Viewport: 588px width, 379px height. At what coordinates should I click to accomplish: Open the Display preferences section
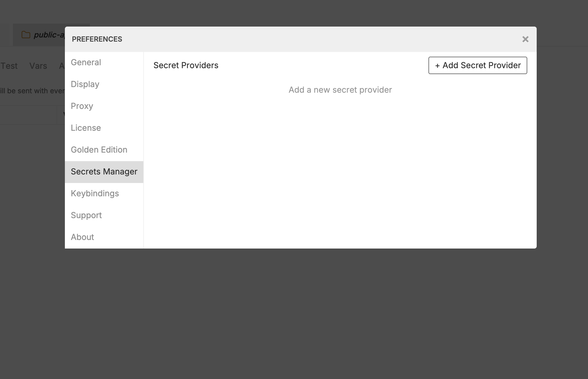[x=85, y=84]
